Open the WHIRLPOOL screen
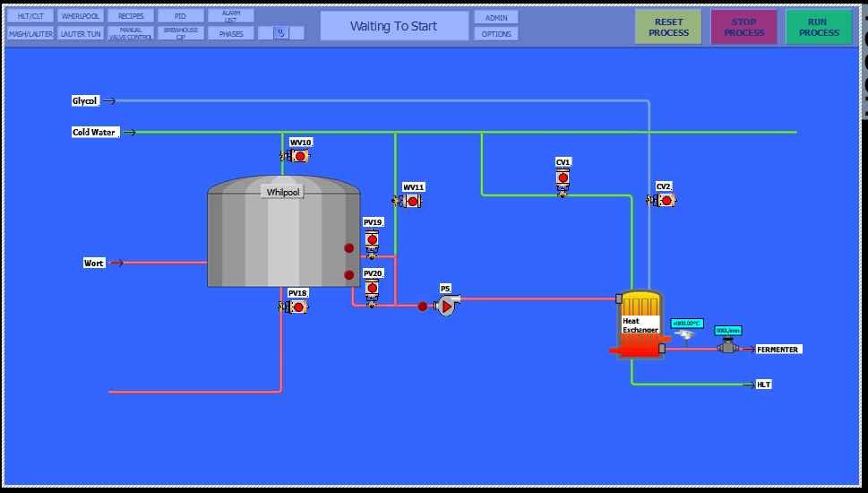This screenshot has height=493, width=868. (81, 16)
